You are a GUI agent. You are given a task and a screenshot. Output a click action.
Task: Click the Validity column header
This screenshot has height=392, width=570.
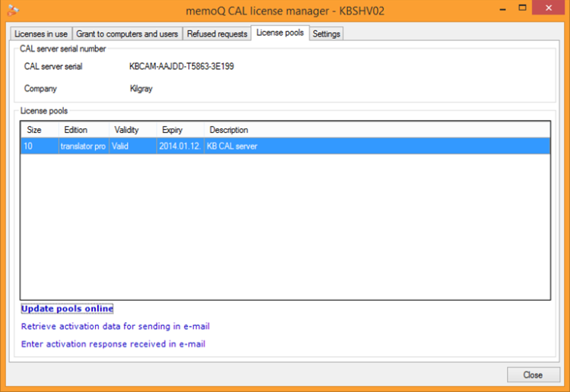tap(133, 130)
